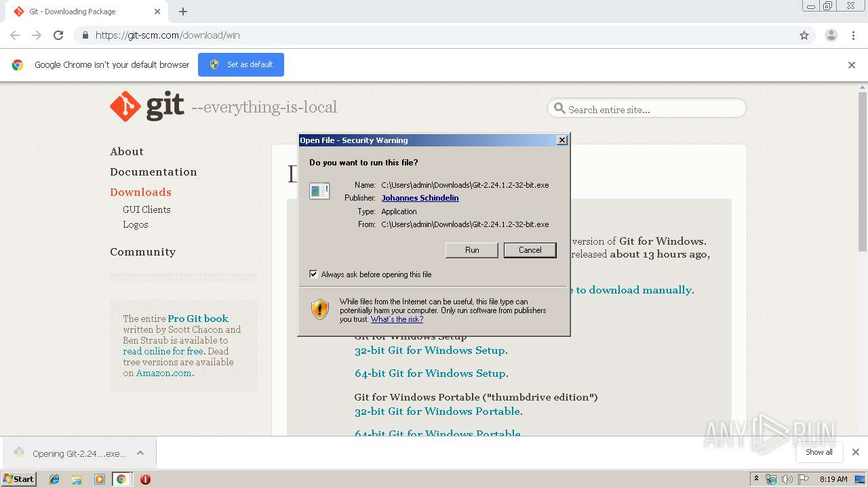Show hidden system tray icons
868x488 pixels.
click(756, 479)
